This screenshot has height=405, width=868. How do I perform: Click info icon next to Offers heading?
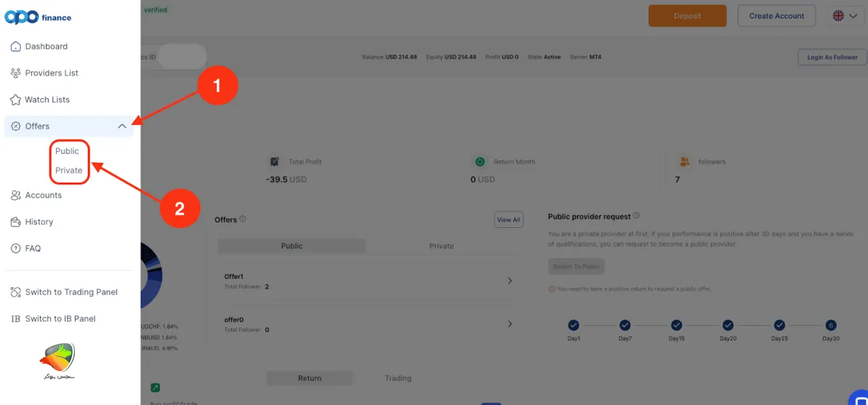(243, 219)
